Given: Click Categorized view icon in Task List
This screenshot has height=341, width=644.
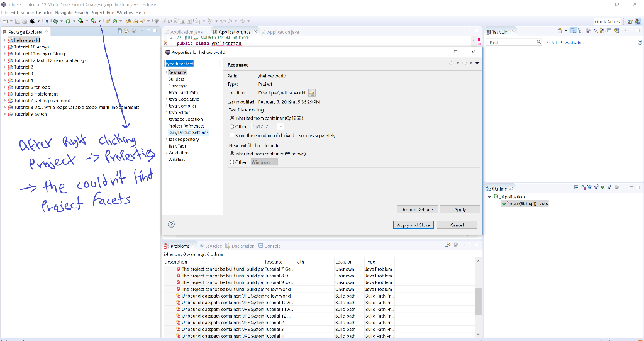Looking at the screenshot, I should (x=574, y=31).
